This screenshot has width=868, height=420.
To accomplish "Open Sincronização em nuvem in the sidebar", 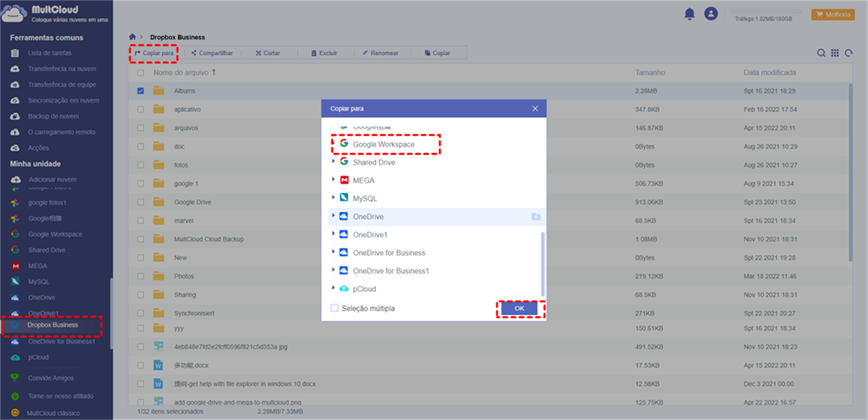I will pos(63,100).
